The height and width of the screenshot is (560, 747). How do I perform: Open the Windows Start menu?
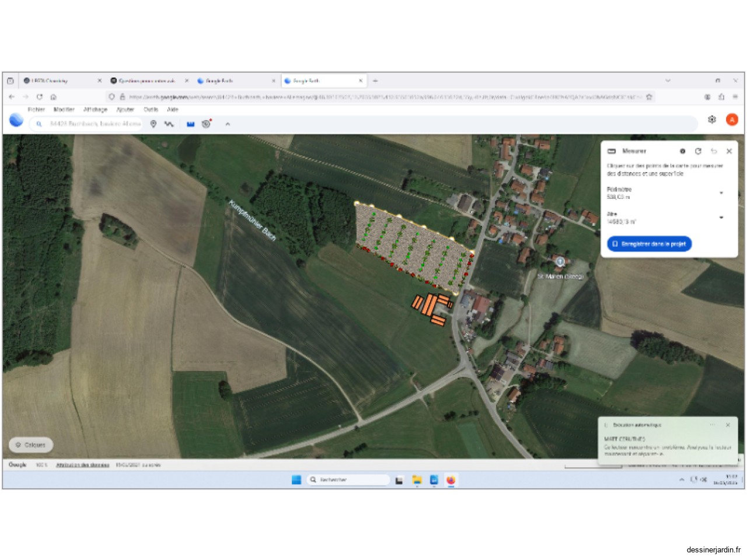tap(296, 480)
